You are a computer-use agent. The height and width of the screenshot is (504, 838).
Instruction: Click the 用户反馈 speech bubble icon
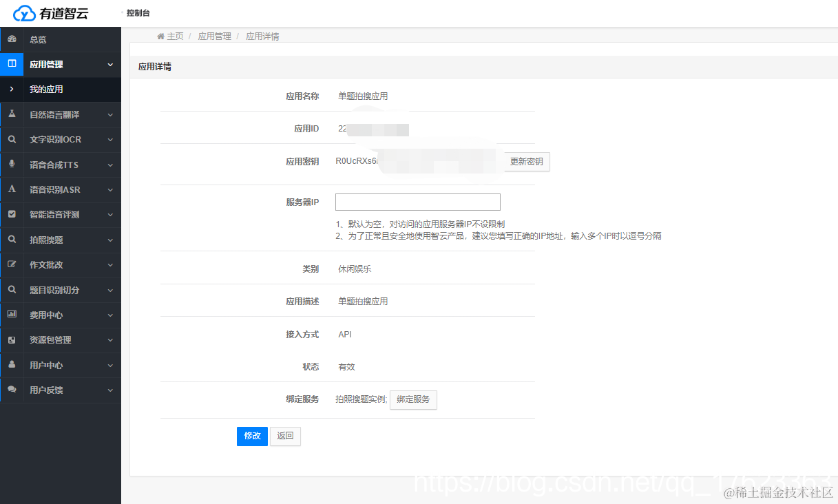click(x=11, y=390)
